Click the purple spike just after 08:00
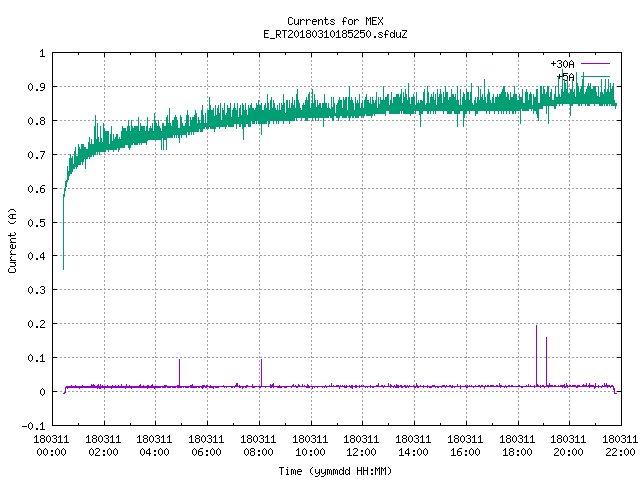Viewport: 640px width, 480px height. (x=261, y=372)
